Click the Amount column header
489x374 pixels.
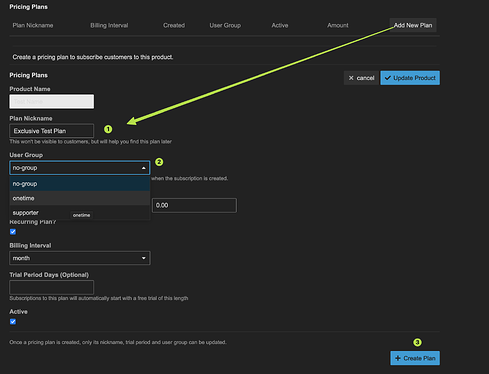[x=338, y=25]
